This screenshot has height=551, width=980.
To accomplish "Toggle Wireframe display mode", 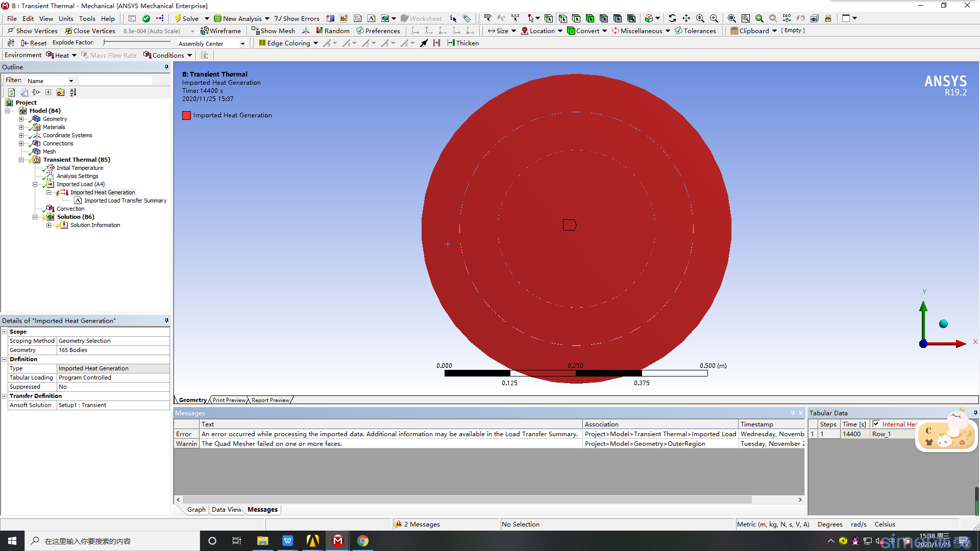I will click(x=220, y=31).
